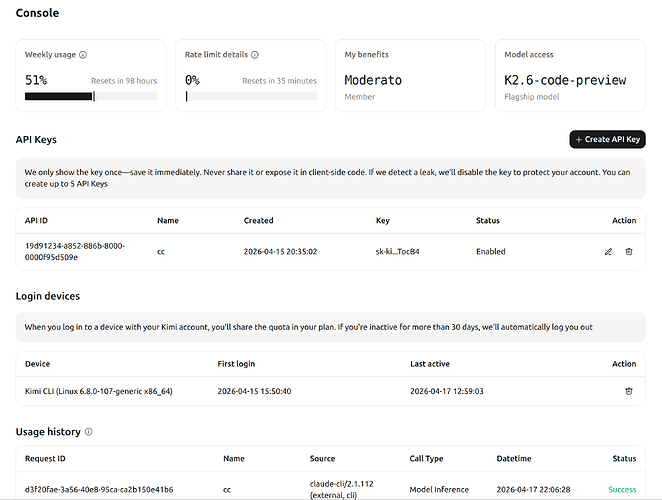This screenshot has width=662, height=500.
Task: Click the Usage history heading
Action: 48,432
